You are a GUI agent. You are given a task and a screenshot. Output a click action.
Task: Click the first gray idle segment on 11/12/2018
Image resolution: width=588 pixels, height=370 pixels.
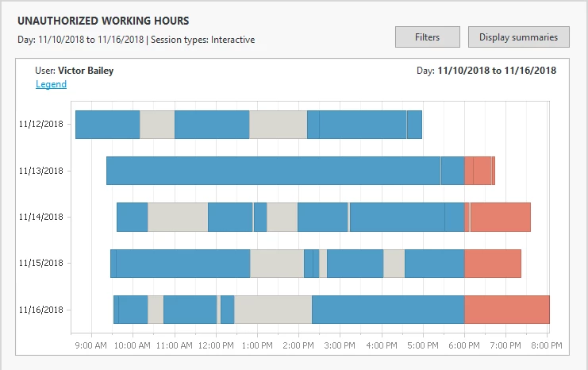click(x=157, y=125)
